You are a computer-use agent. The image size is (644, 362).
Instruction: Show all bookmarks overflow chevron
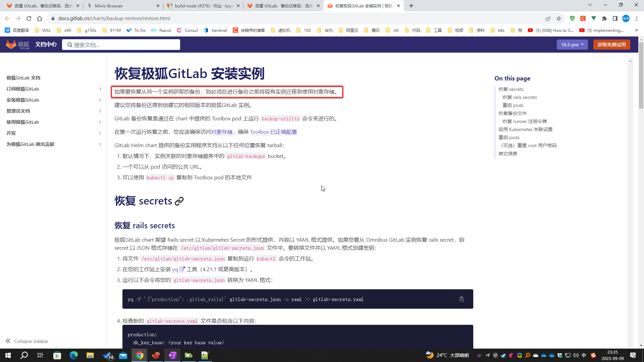point(636,30)
